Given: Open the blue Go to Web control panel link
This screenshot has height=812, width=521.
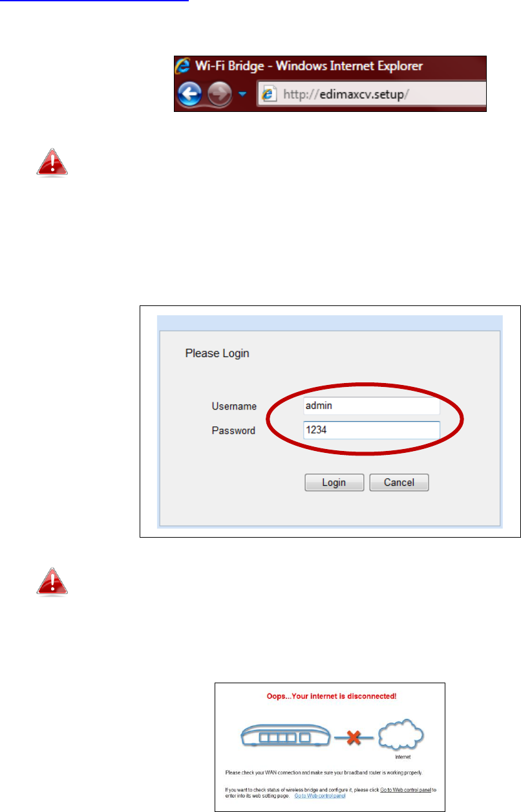Looking at the screenshot, I should pos(320,796).
